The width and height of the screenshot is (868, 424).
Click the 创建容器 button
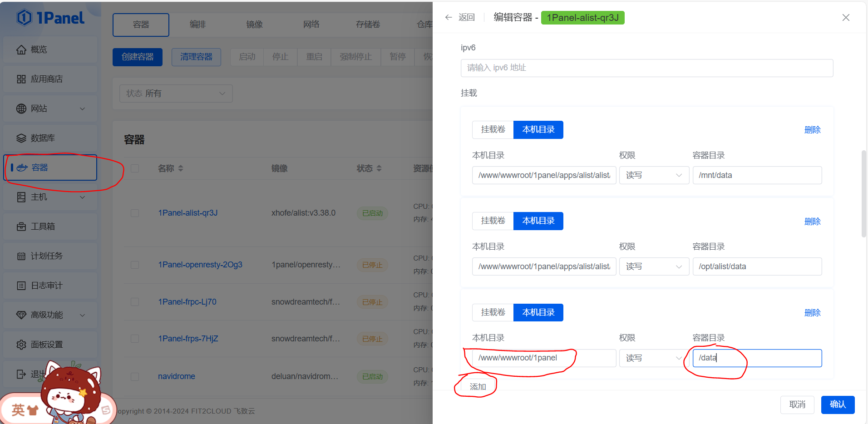tap(138, 57)
